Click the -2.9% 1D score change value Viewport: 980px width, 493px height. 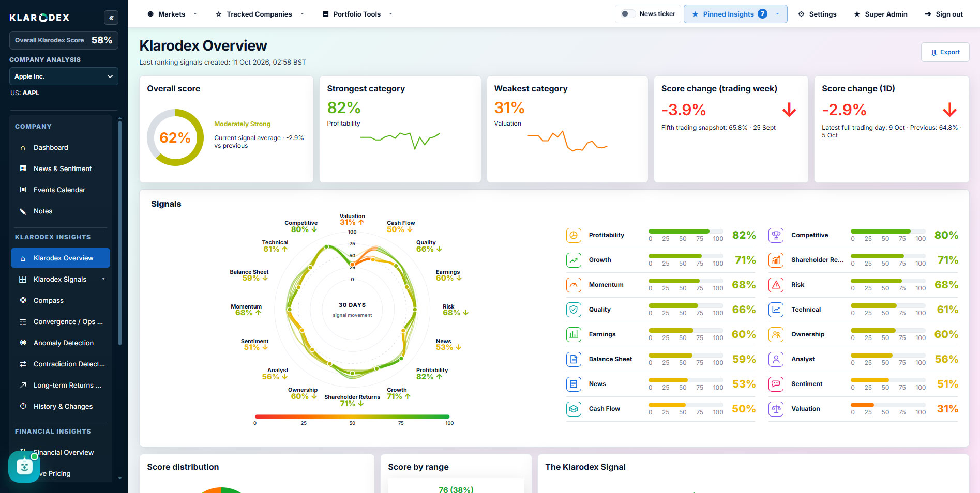[844, 110]
